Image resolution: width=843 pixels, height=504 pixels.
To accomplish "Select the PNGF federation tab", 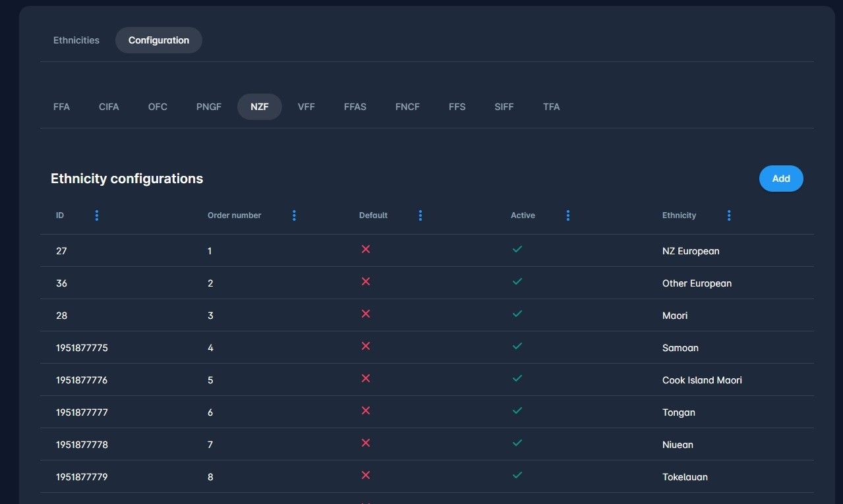I will tap(209, 107).
